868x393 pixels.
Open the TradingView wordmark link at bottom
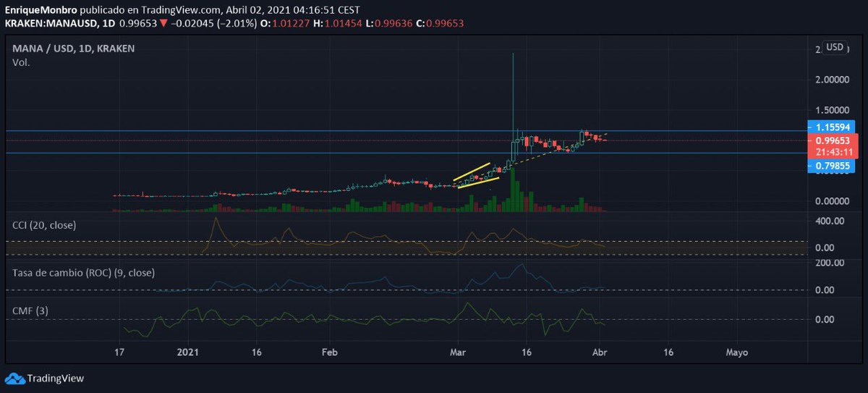55,378
